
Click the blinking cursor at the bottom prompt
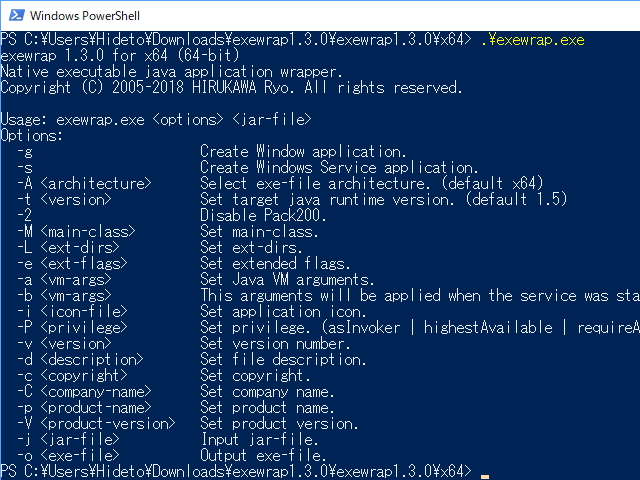pyautogui.click(x=485, y=471)
